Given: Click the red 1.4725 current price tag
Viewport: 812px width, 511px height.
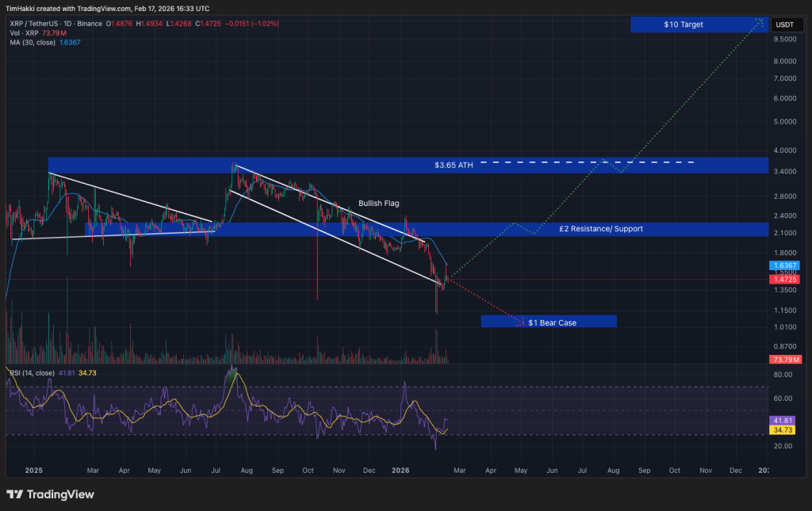Looking at the screenshot, I should tap(785, 279).
